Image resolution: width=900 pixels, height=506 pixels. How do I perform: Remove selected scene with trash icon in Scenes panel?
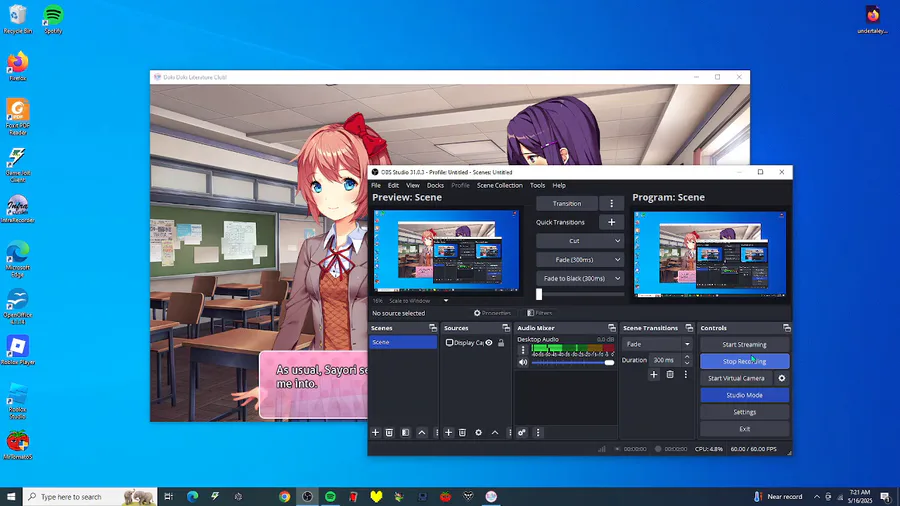pyautogui.click(x=389, y=433)
